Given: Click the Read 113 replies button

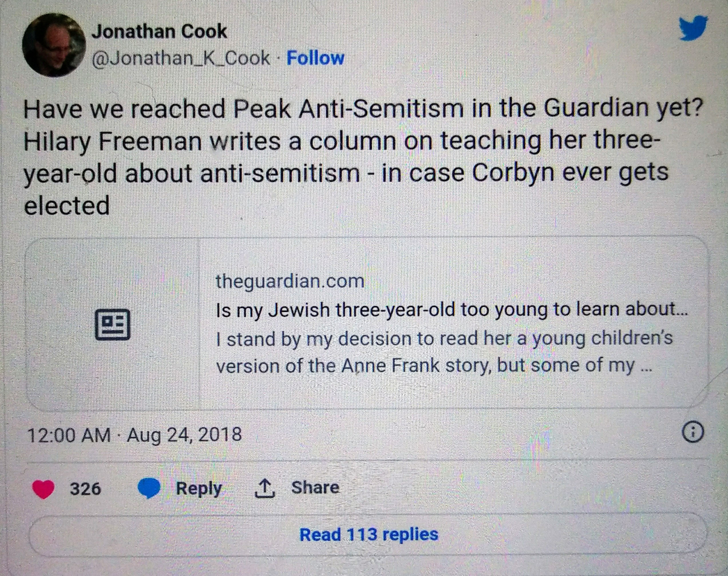Looking at the screenshot, I should coord(368,535).
